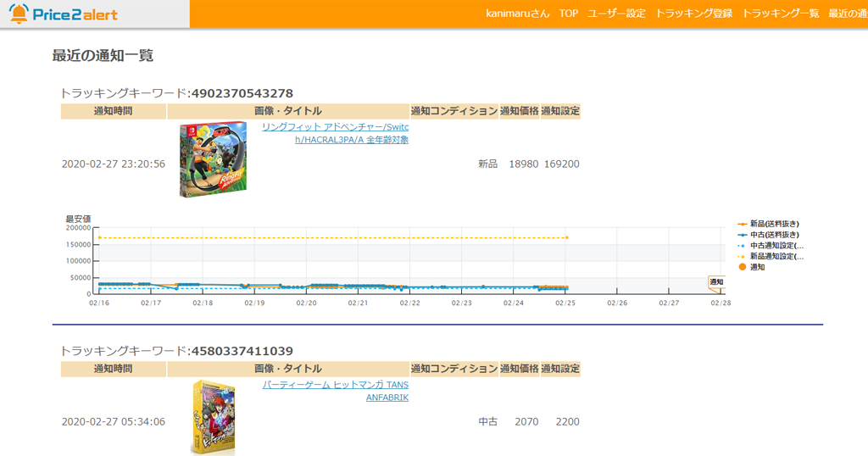
Task: Toggle the 通知 legend entry
Action: [x=752, y=267]
